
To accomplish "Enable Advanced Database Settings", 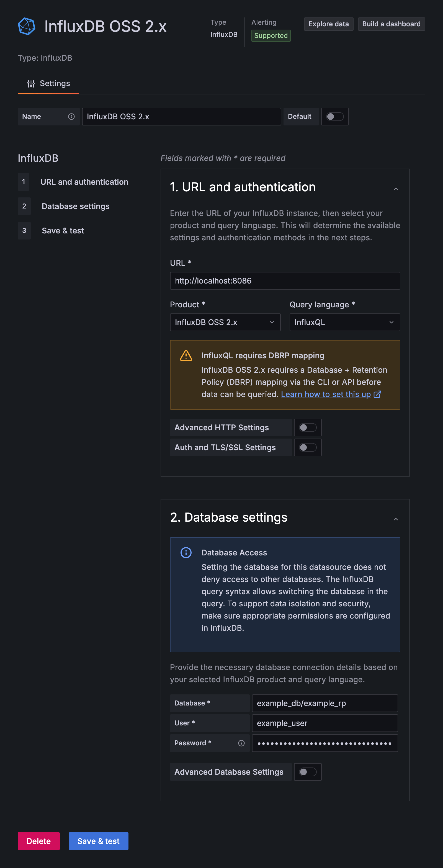I will coord(307,772).
